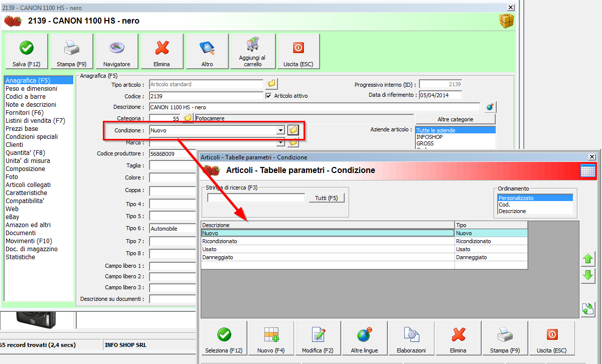
Task: Click Stampa (F9) in Condizione window
Action: [x=505, y=338]
